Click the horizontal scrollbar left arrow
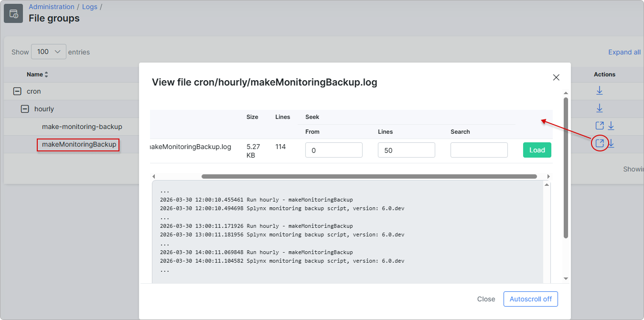This screenshot has height=320, width=644. click(153, 177)
